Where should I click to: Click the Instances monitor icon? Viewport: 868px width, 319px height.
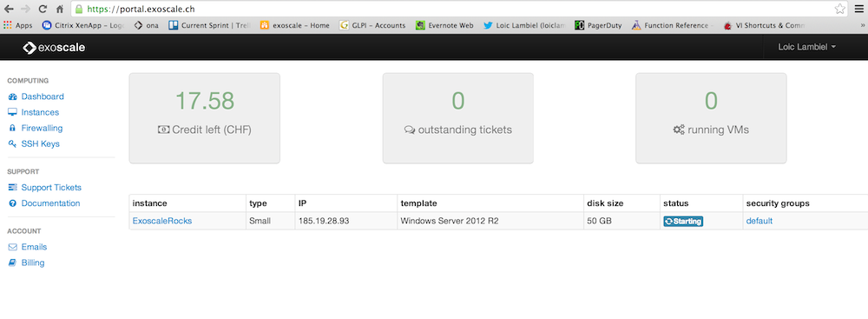[x=12, y=112]
